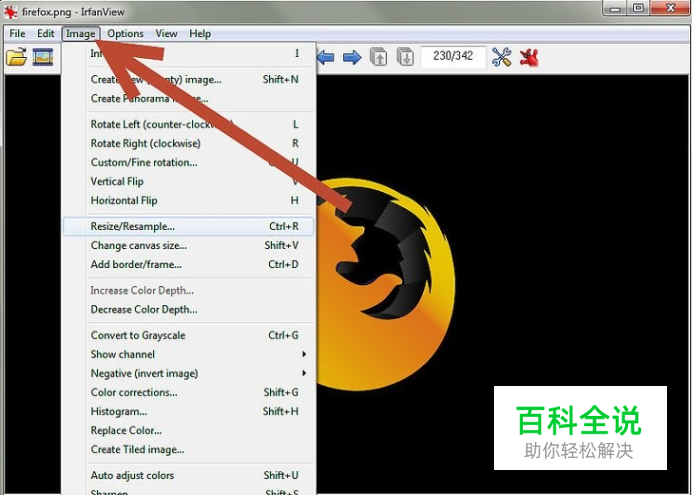Image resolution: width=692 pixels, height=495 pixels.
Task: Go to next image with right arrow
Action: (x=352, y=57)
